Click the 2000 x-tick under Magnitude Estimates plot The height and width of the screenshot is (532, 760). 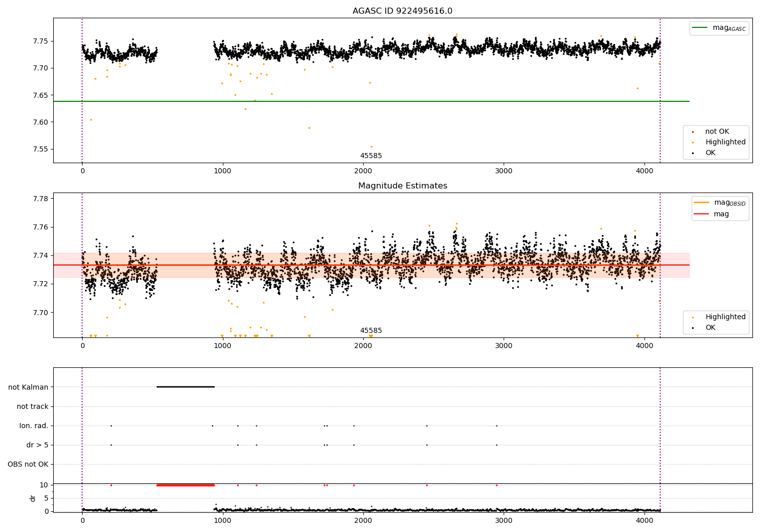(363, 347)
